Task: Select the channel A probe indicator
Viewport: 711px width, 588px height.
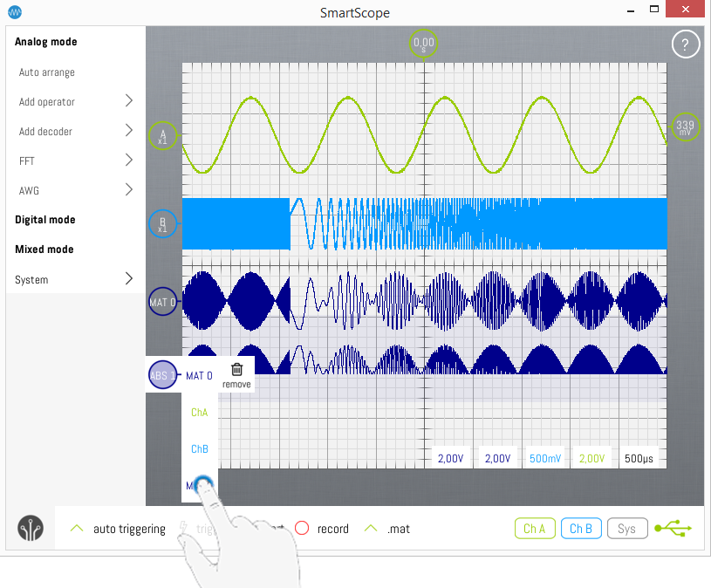Action: click(x=162, y=135)
